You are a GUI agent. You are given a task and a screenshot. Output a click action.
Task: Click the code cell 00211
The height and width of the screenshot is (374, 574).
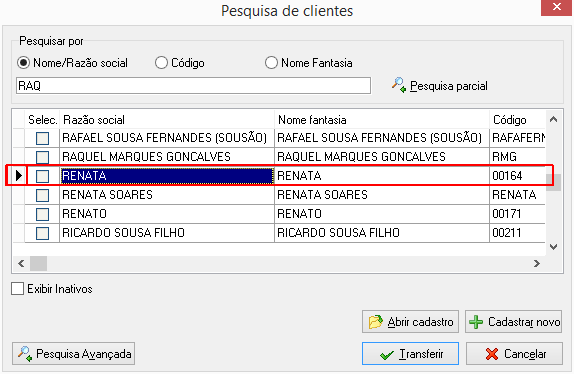[517, 233]
